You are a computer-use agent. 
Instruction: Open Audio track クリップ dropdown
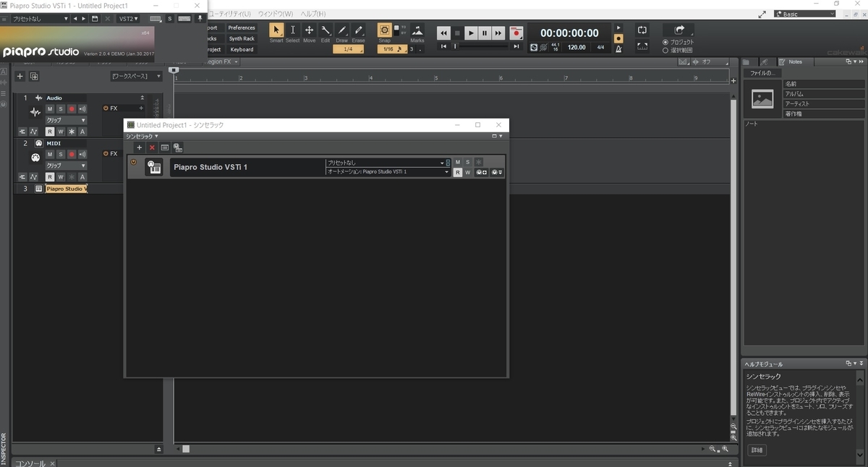66,120
